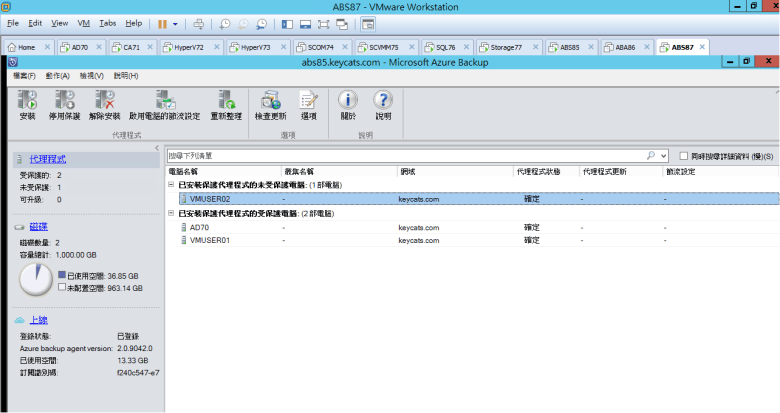Toggle the search details checkbox (慢)
This screenshot has width=780, height=413.
click(683, 157)
